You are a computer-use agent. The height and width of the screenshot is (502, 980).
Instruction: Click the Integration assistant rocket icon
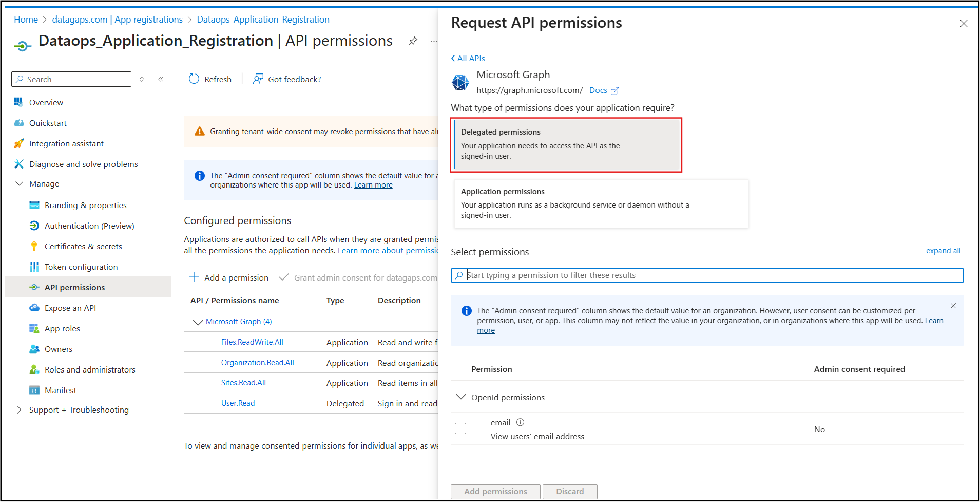point(19,143)
